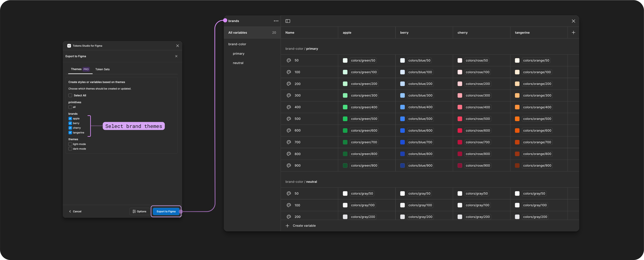Click the color icon of primary 900 row
644x260 pixels.
(289, 165)
